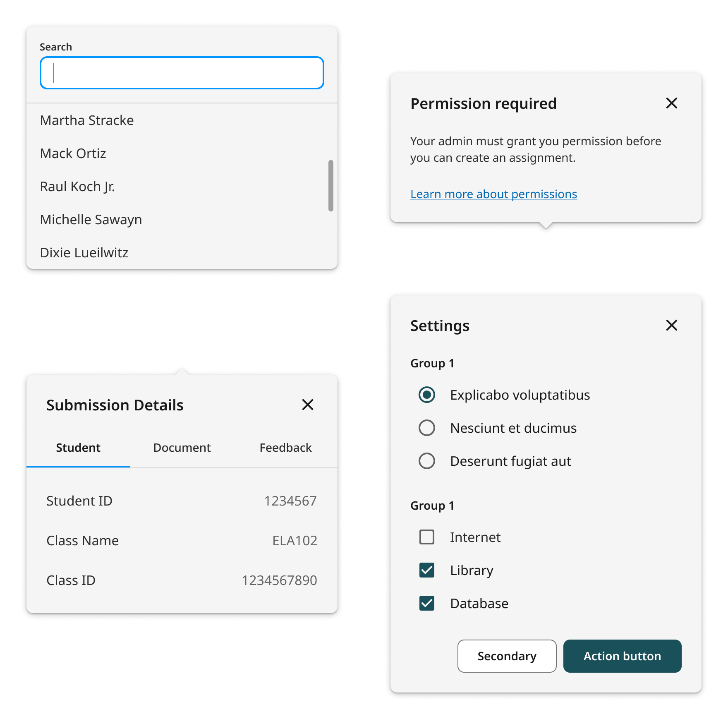Choose Mack Ortiz in search results
This screenshot has width=728, height=719.
(182, 153)
